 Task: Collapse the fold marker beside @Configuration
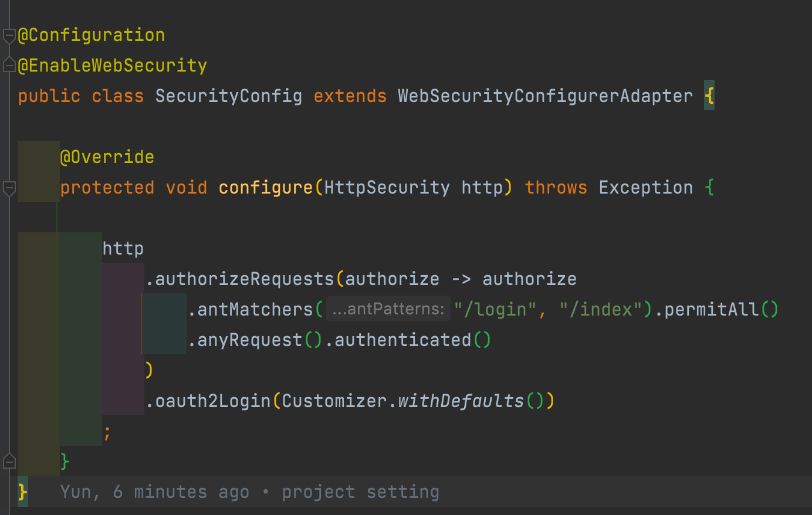pyautogui.click(x=9, y=36)
